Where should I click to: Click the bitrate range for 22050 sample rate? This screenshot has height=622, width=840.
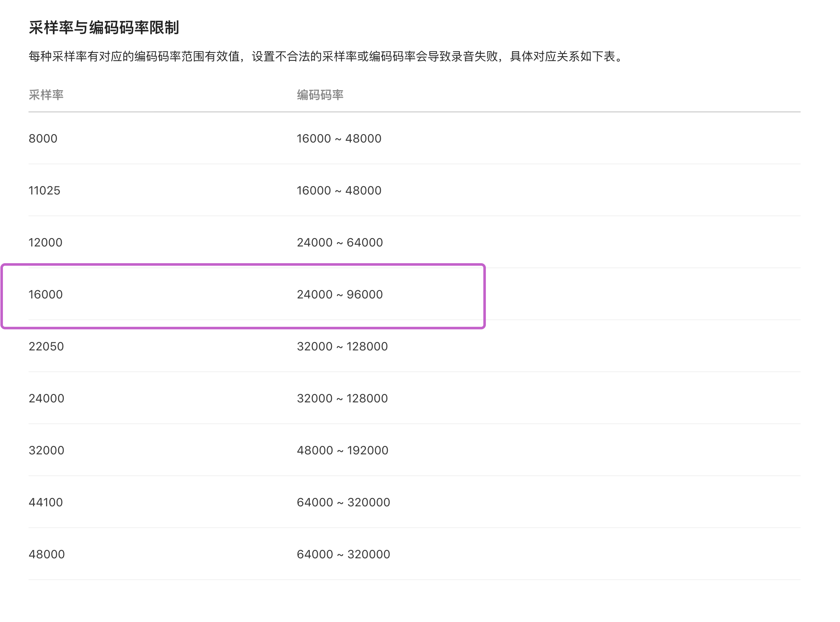click(x=342, y=347)
